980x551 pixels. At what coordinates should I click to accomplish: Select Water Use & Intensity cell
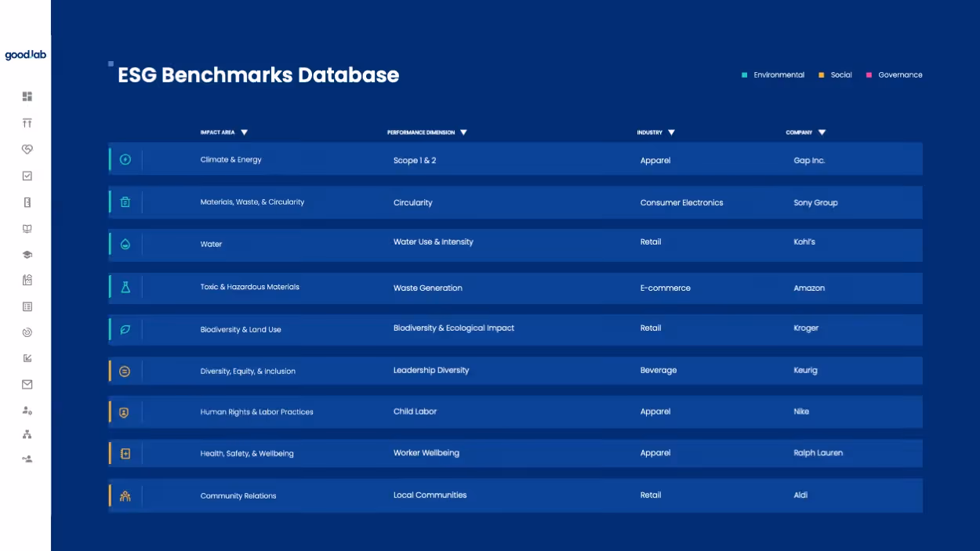click(x=434, y=242)
